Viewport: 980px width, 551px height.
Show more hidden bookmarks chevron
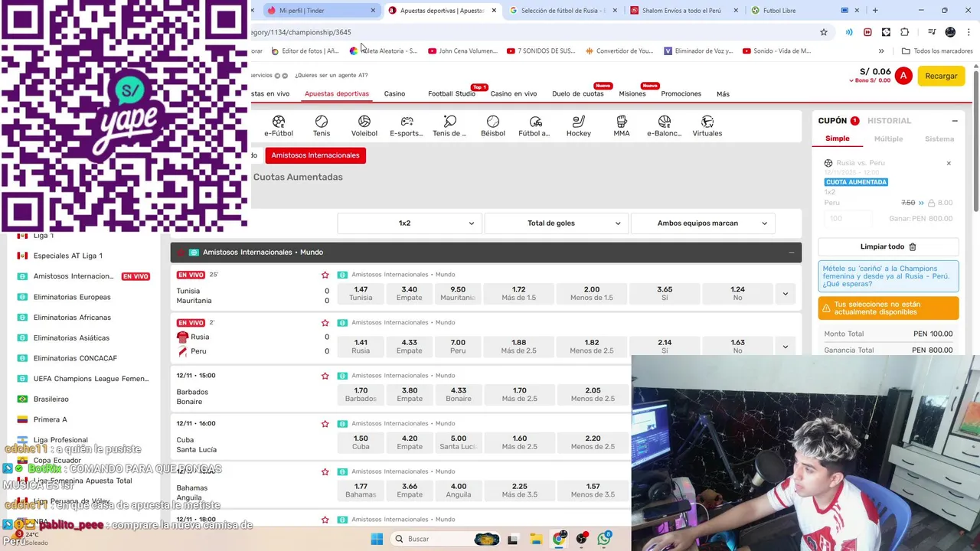point(881,51)
